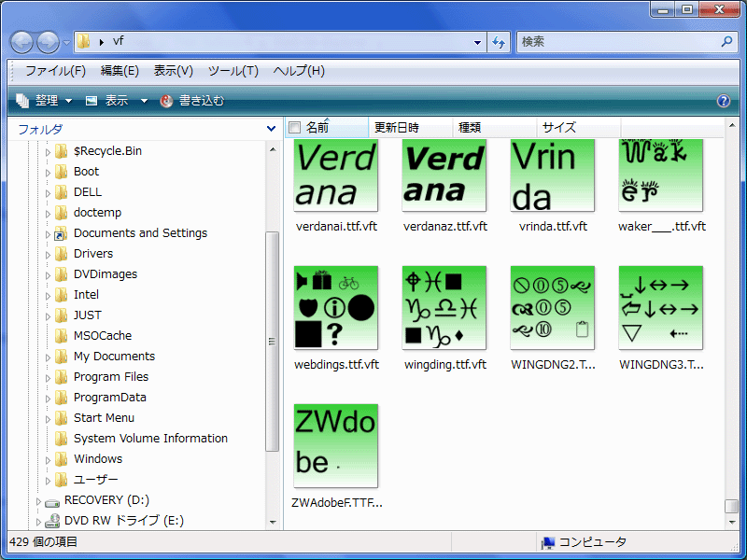This screenshot has height=560, width=747.
Task: Open the recent pages dropdown arrow
Action: pyautogui.click(x=66, y=42)
